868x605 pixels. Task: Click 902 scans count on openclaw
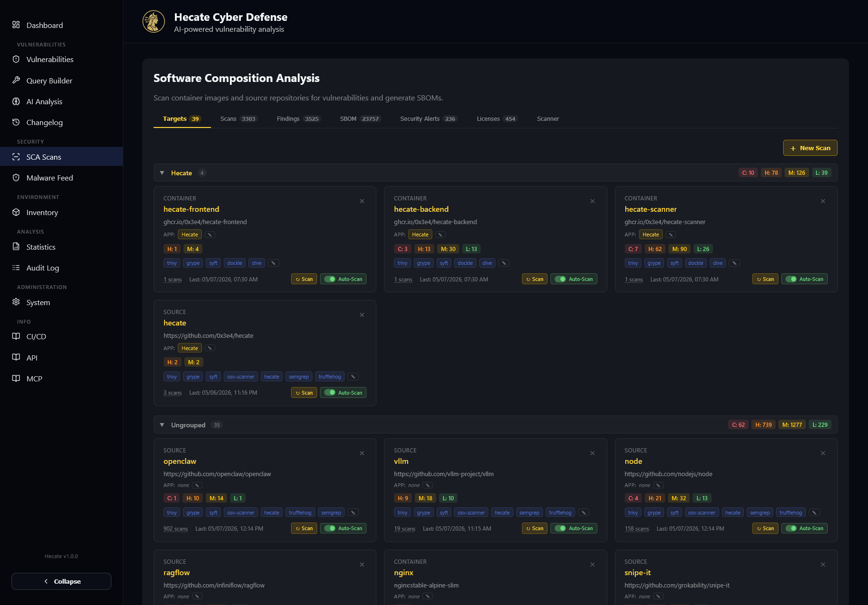click(175, 529)
